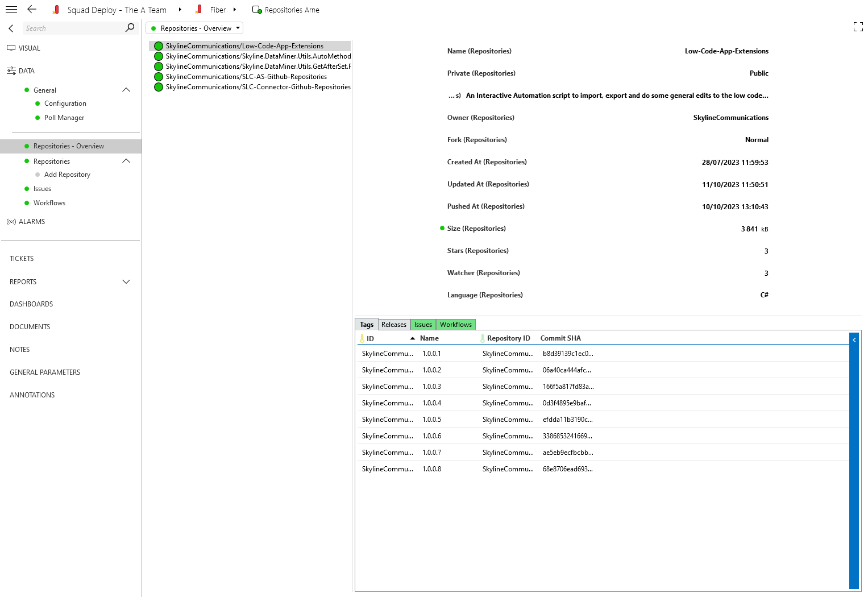Select the Workflows page in tree
868x597 pixels.
pos(49,203)
